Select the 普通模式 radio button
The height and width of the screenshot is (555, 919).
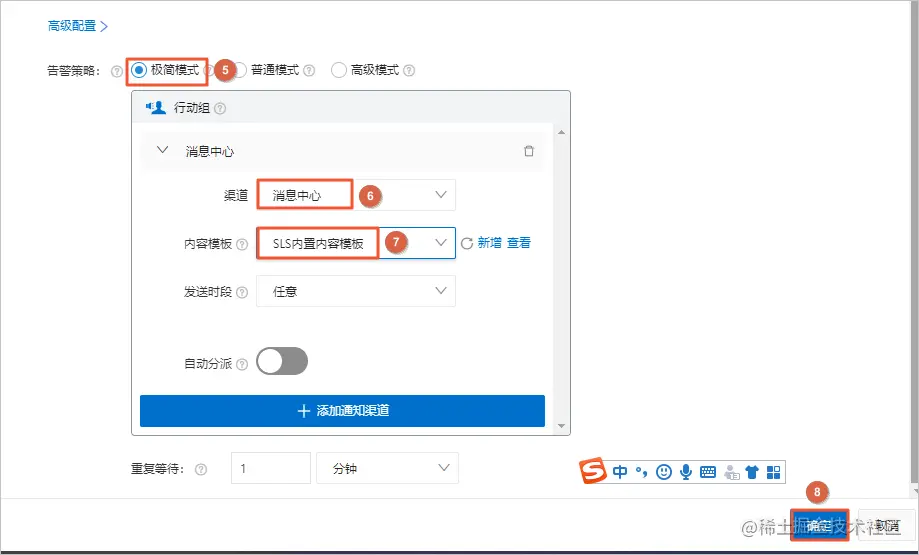240,70
